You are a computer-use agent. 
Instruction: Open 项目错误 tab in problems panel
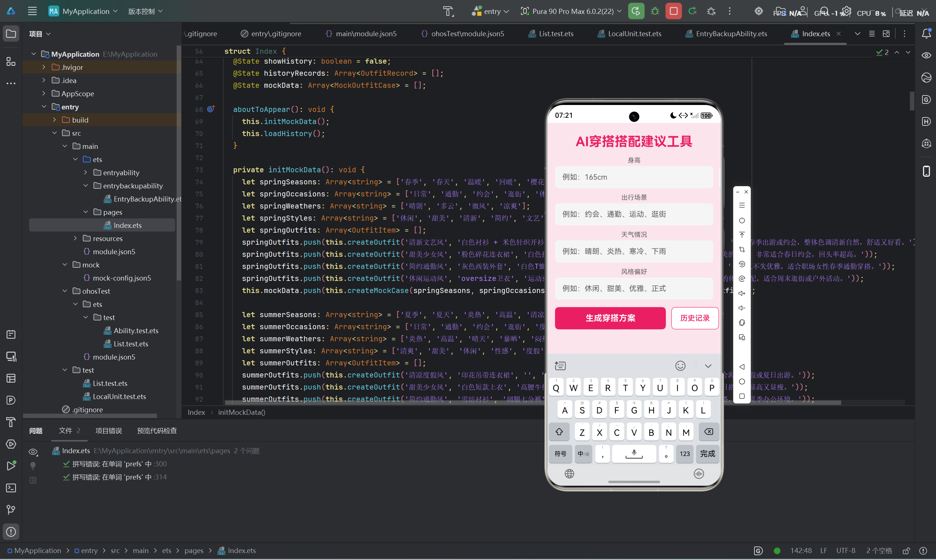(x=109, y=431)
